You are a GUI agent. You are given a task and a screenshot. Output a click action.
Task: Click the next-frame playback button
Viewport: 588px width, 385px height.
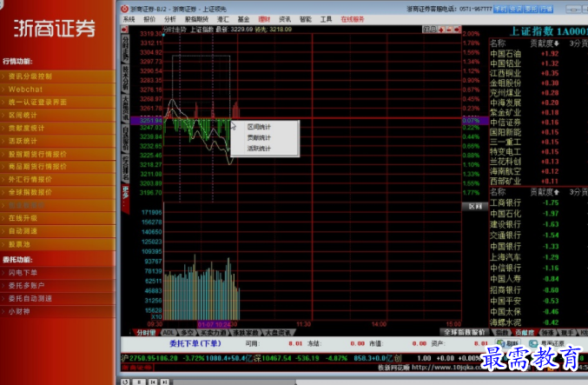(x=165, y=382)
